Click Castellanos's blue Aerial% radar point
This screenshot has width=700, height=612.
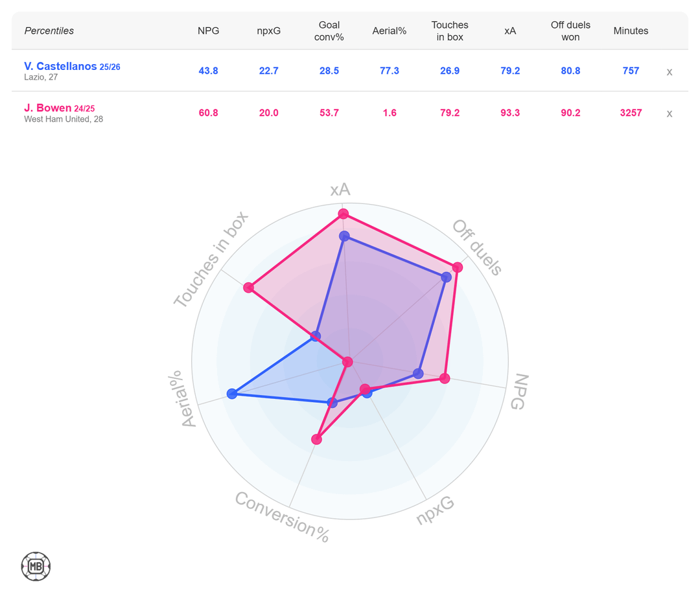point(232,394)
